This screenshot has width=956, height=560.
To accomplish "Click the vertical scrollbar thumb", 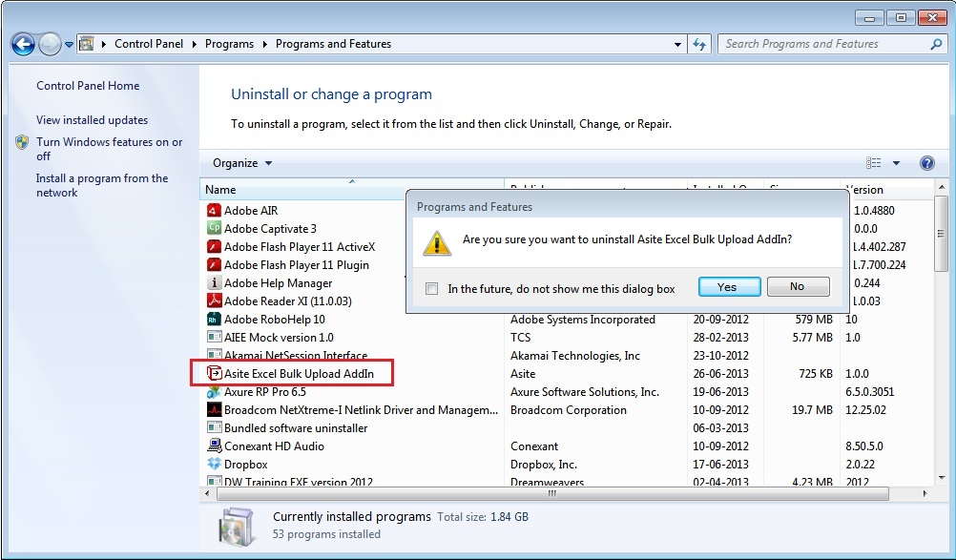I will [x=941, y=233].
